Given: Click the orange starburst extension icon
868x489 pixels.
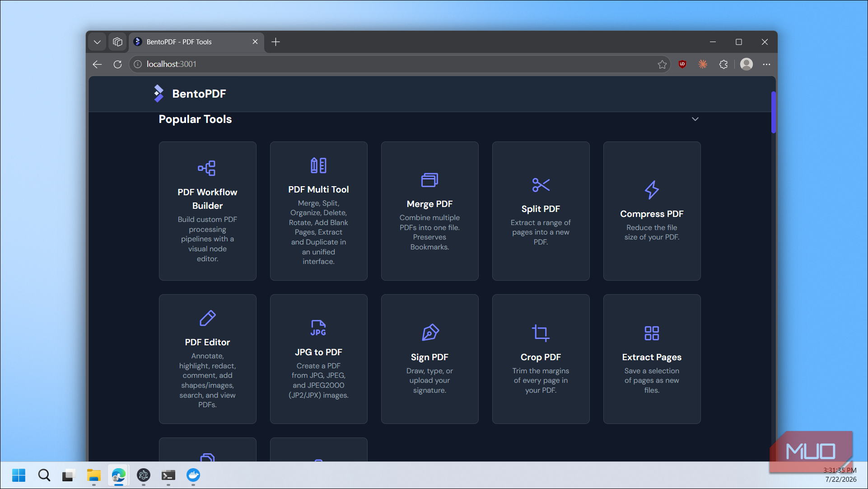Looking at the screenshot, I should 703,64.
